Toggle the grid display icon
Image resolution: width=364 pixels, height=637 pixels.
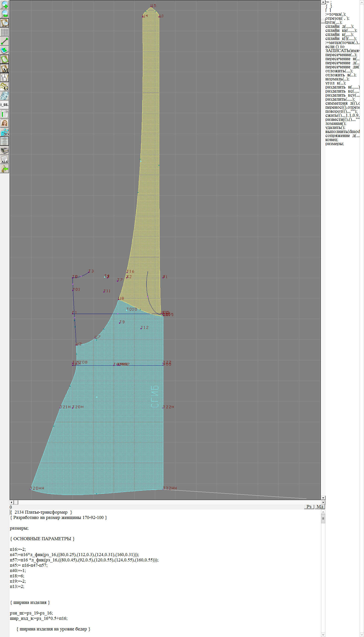[5, 32]
